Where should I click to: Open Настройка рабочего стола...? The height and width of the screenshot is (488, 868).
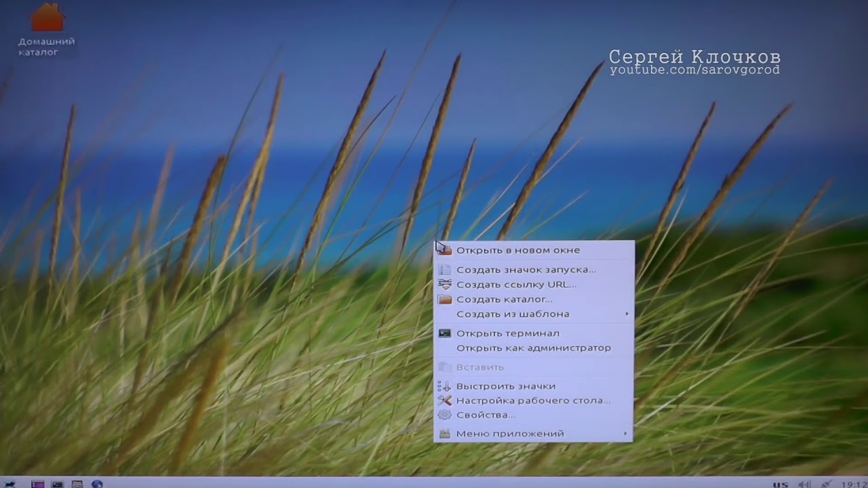point(534,401)
